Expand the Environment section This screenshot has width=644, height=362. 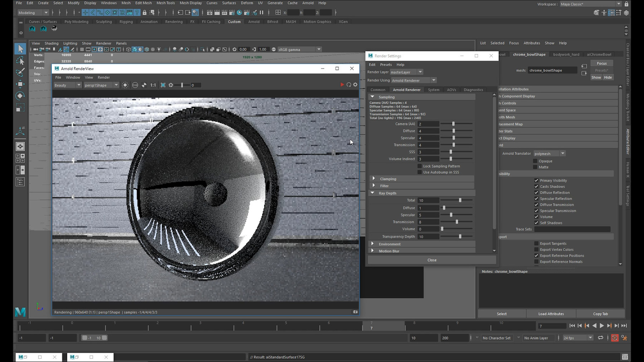(372, 244)
